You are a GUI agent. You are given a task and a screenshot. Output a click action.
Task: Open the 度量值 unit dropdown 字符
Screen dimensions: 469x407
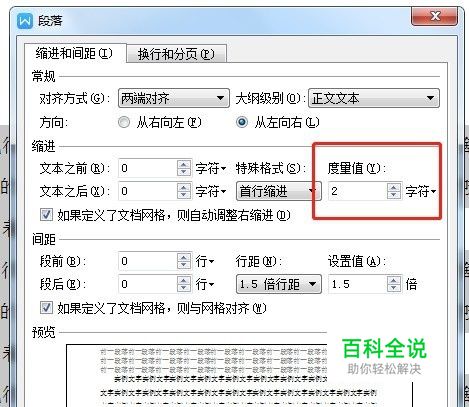click(x=421, y=191)
